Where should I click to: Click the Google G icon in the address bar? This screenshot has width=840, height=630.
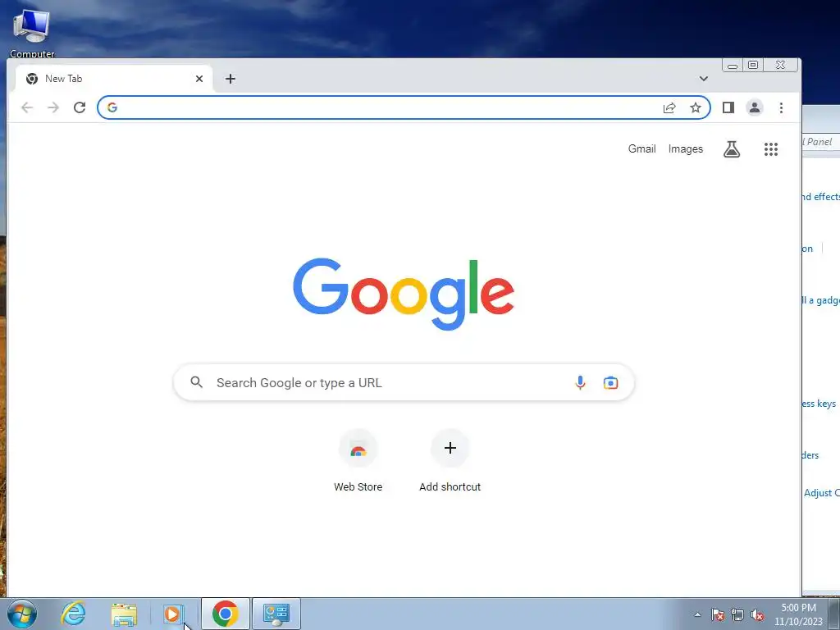pos(112,107)
